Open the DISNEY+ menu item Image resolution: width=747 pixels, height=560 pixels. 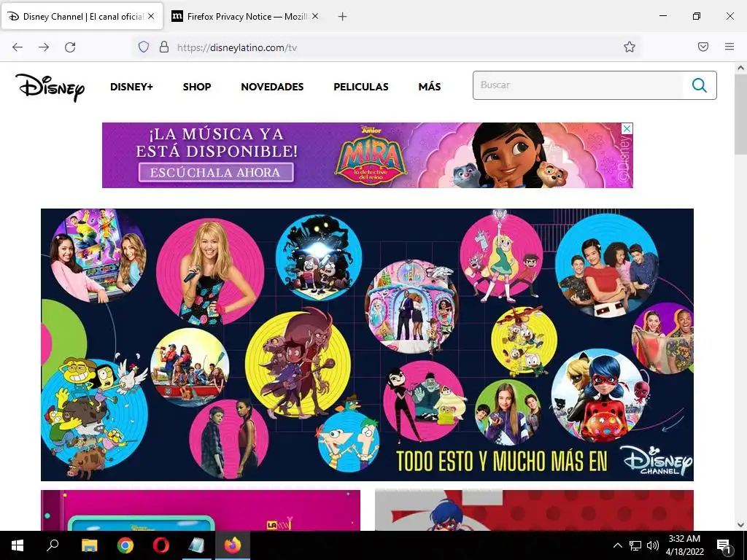(131, 87)
